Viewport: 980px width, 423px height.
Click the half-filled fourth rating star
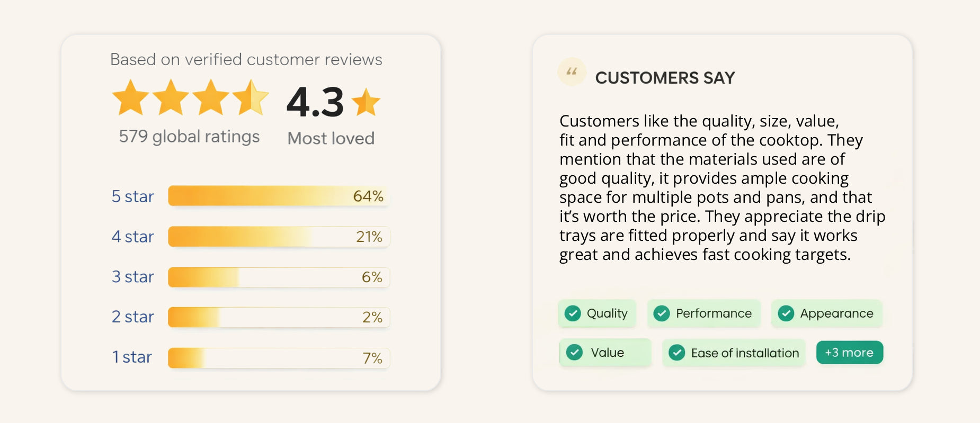click(x=250, y=97)
